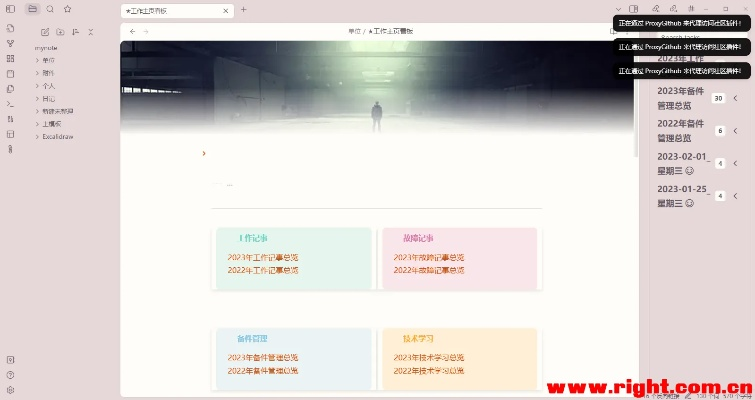Image resolution: width=755 pixels, height=400 pixels.
Task: Click the calendar-page ribbon icon
Action: [x=10, y=74]
